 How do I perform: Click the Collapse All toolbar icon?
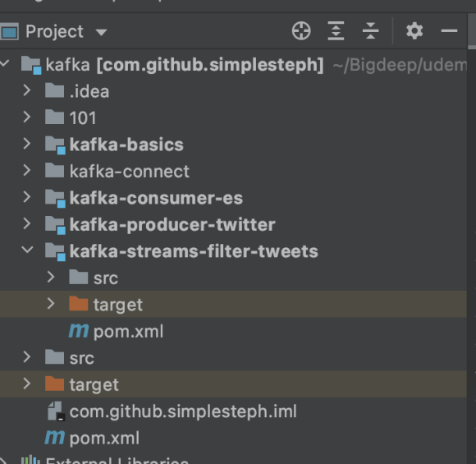pos(370,30)
